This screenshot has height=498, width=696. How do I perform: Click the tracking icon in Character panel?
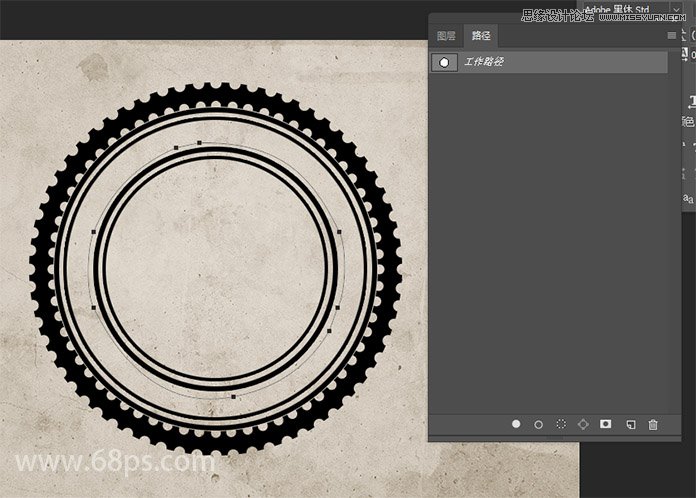tap(685, 54)
